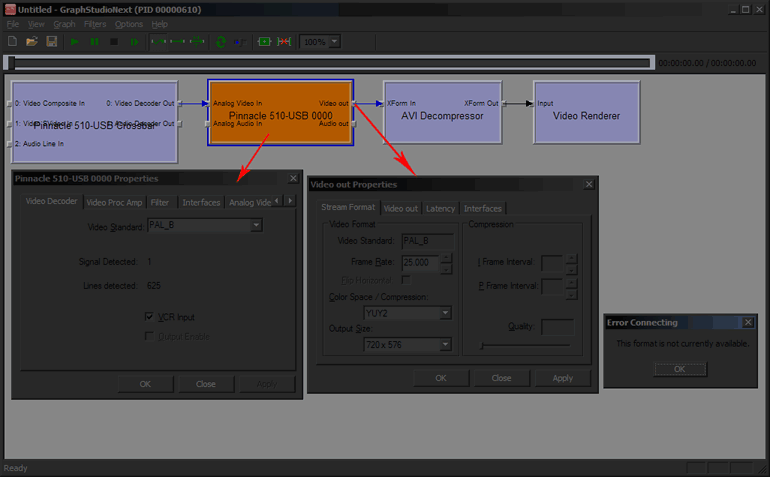Screen dimensions: 770x477
Task: Pause the graph with the green pause icon
Action: click(94, 42)
